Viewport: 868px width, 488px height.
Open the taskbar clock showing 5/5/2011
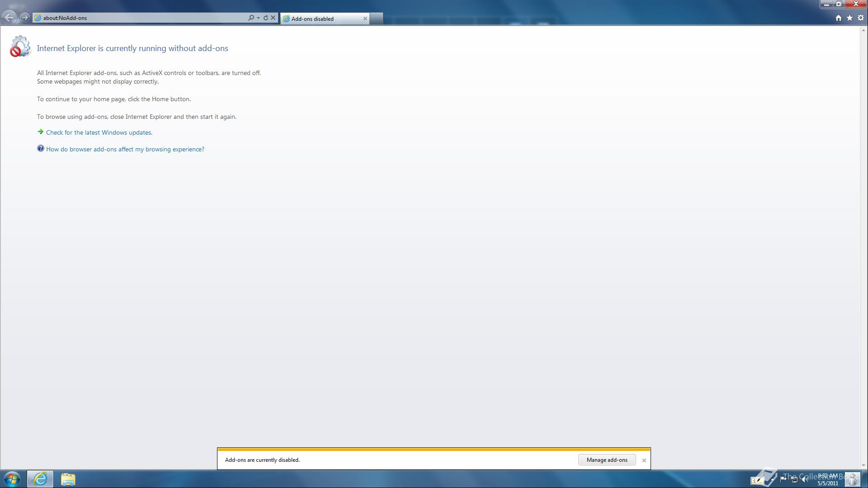point(828,479)
